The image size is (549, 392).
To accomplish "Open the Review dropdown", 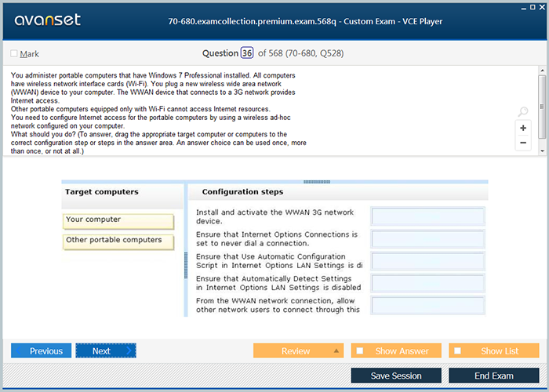I will [x=298, y=350].
